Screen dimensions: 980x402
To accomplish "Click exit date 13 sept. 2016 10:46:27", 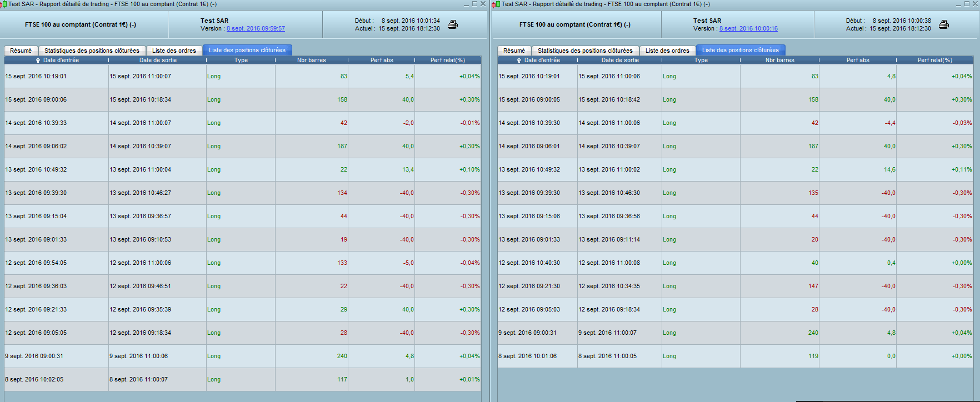I will coord(141,193).
